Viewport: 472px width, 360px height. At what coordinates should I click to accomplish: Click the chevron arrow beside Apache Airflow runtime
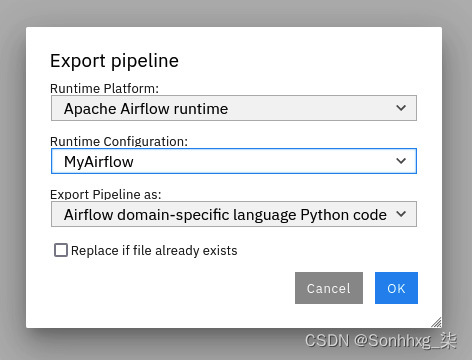pos(401,108)
